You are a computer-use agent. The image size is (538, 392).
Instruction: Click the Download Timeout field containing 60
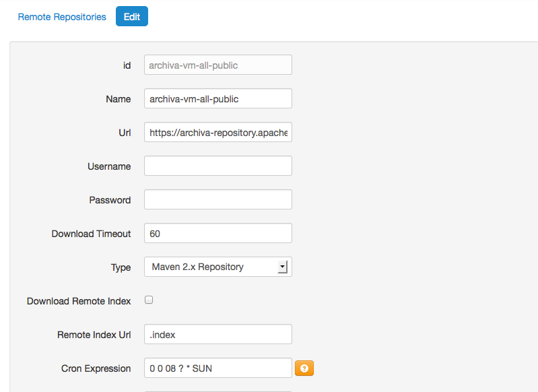[217, 233]
